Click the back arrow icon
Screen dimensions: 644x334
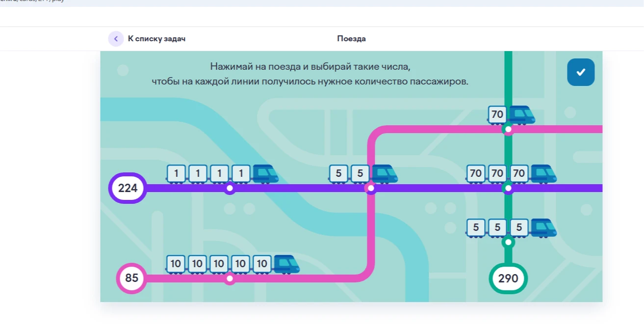pos(116,39)
